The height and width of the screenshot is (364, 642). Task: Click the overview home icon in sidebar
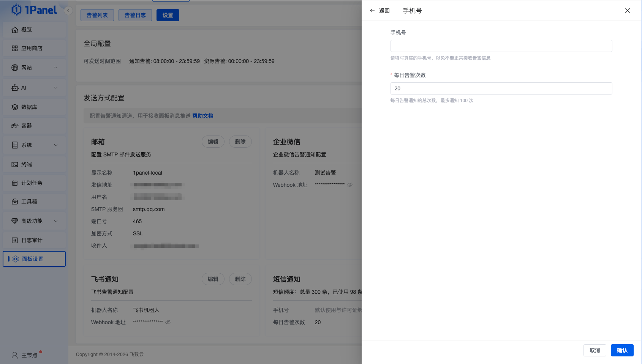pyautogui.click(x=15, y=30)
